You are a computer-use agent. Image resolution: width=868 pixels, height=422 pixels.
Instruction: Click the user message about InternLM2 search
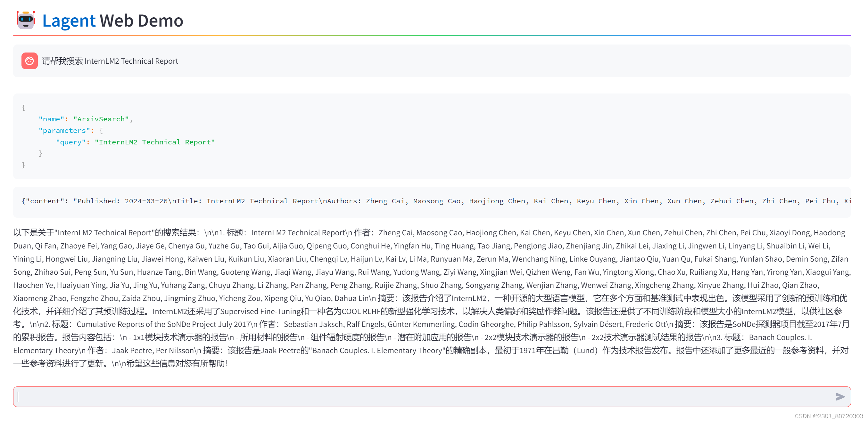coord(110,61)
